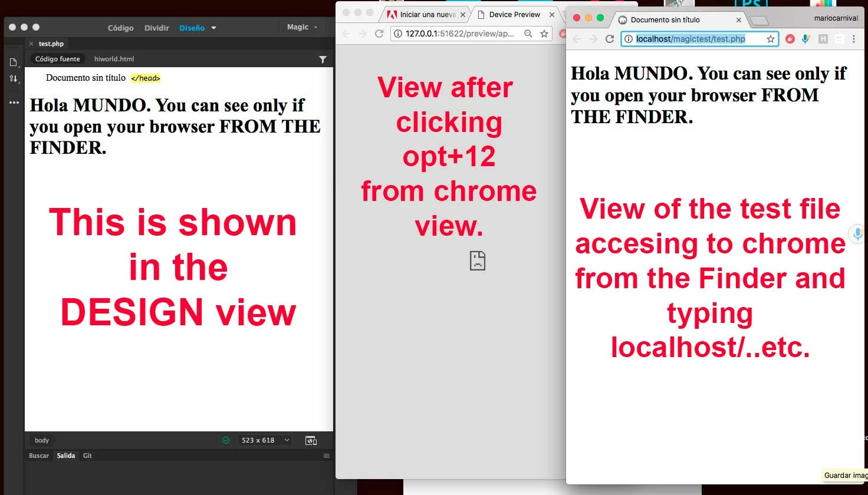Click the 127.0.0.1 address bar
The image size is (868, 495).
(460, 34)
